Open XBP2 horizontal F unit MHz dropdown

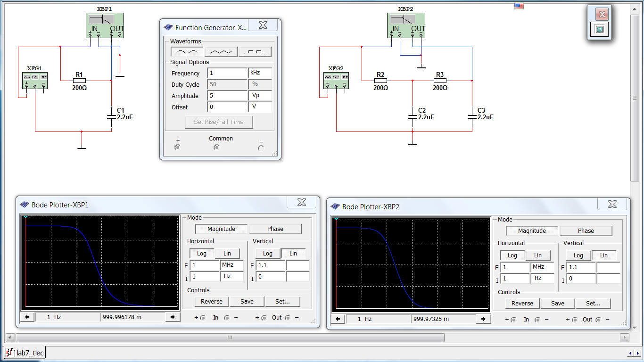click(x=543, y=267)
